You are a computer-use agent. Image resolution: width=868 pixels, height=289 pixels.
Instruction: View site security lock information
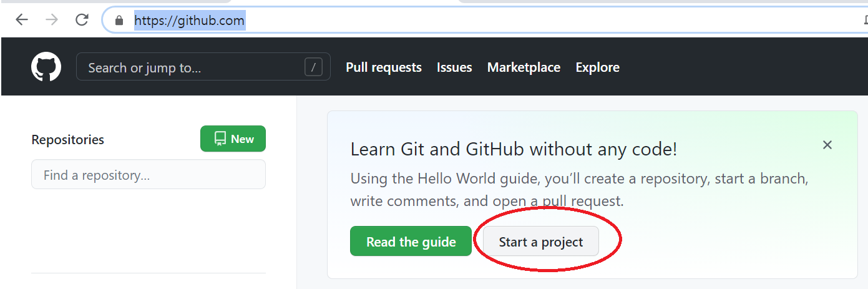[120, 21]
